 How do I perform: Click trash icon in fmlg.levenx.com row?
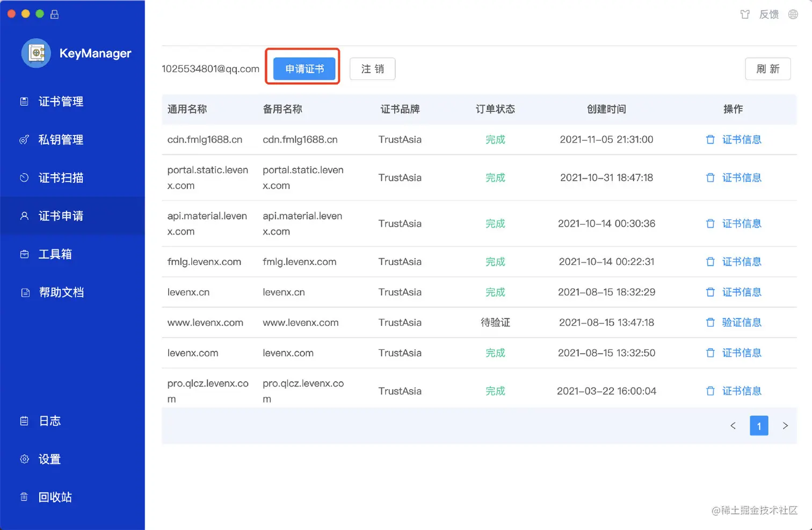[710, 262]
